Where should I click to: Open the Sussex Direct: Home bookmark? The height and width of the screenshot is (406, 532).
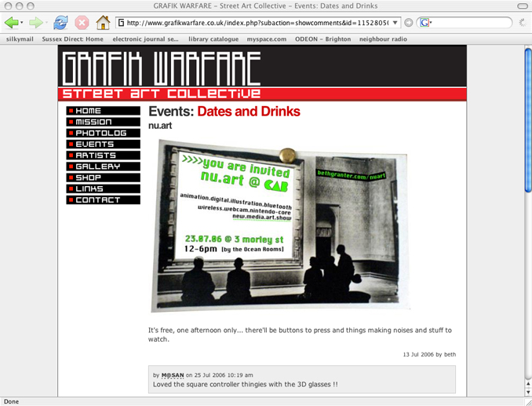click(x=73, y=39)
